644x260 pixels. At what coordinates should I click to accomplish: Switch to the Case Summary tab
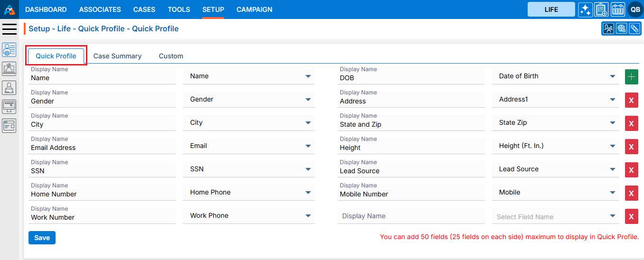(117, 56)
